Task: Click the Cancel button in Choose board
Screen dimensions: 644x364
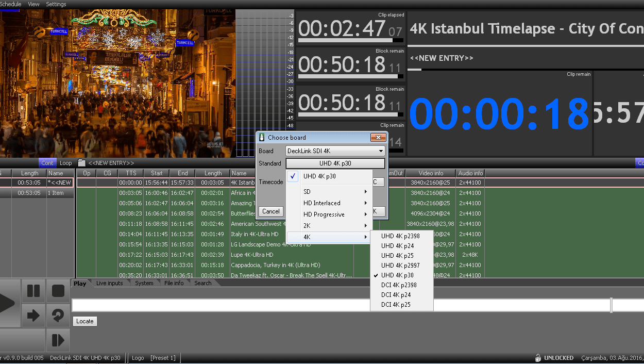Action: pyautogui.click(x=270, y=211)
